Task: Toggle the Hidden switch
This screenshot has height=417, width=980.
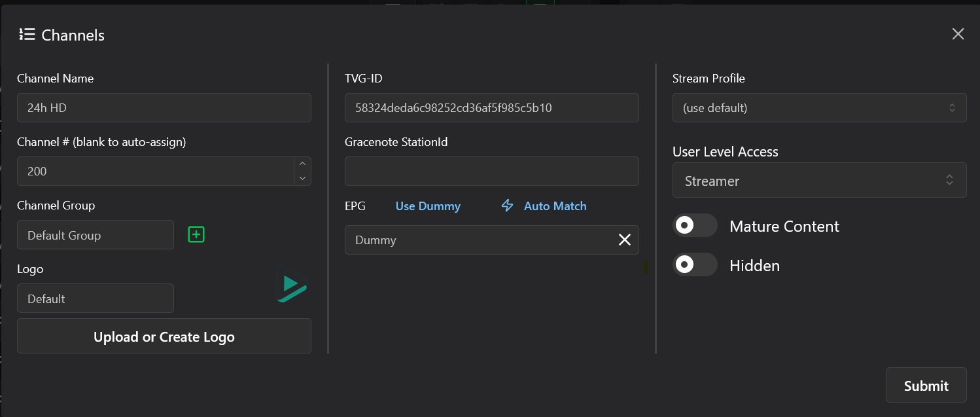Action: coord(695,264)
